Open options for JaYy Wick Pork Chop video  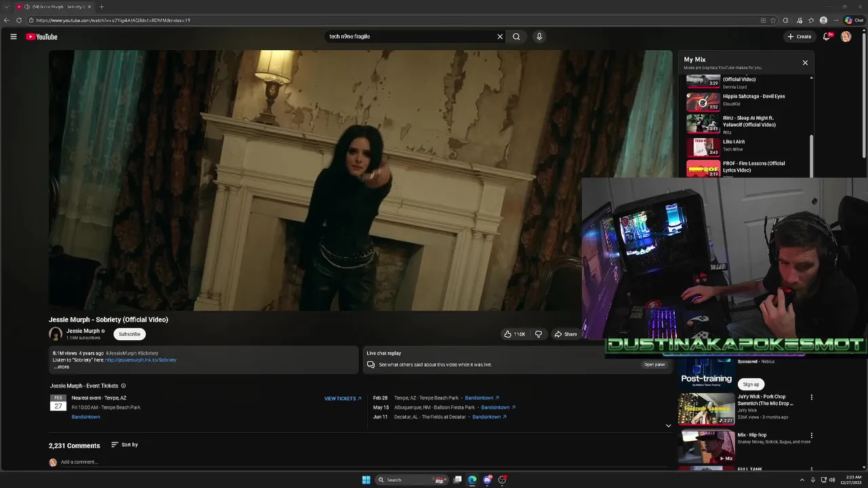click(811, 397)
